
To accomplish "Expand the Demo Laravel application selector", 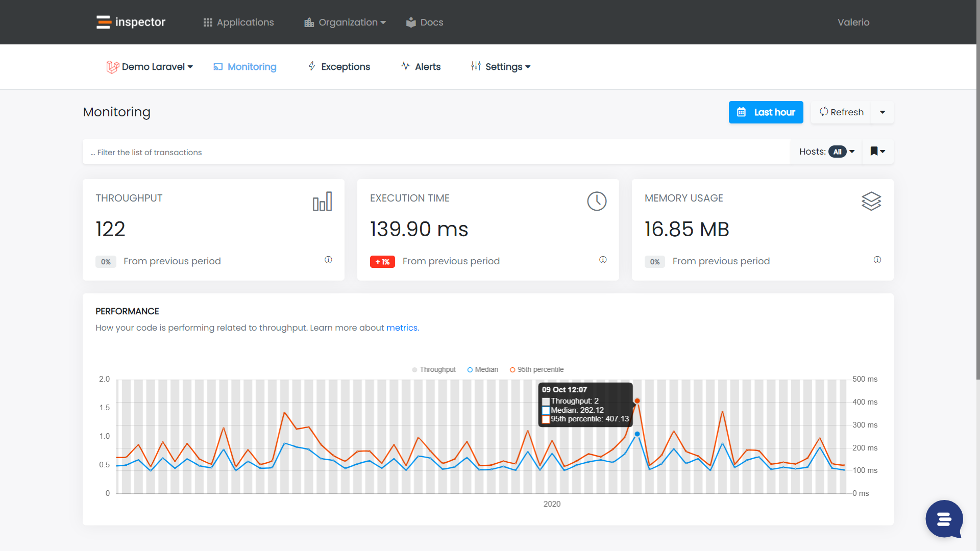I will tap(150, 66).
